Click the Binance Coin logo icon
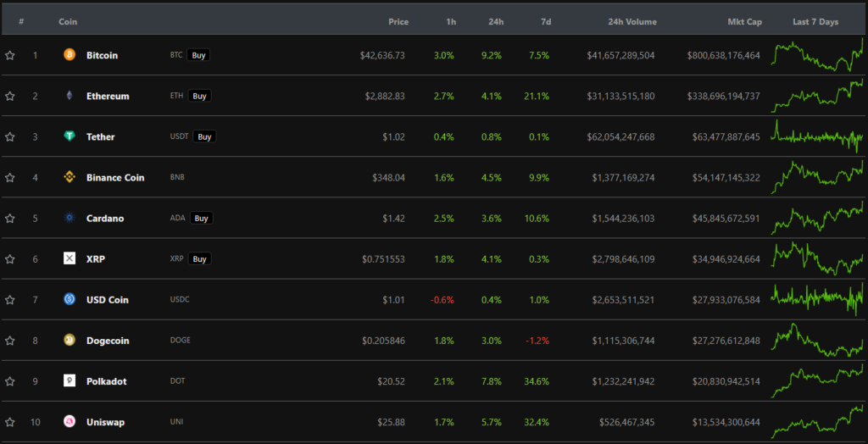 coord(70,177)
